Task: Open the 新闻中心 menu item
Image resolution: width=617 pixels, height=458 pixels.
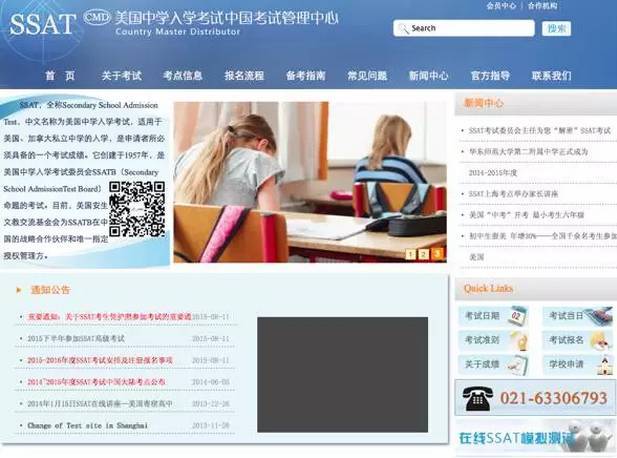Action: 428,75
